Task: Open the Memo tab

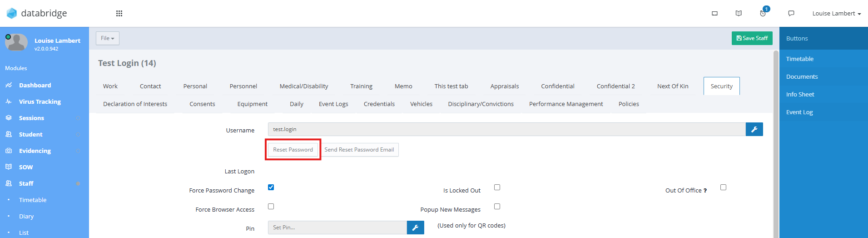Action: tap(403, 86)
